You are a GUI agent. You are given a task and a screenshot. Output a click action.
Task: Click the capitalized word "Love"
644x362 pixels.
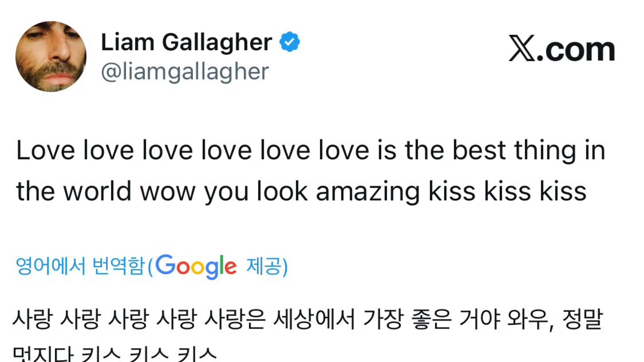(46, 150)
